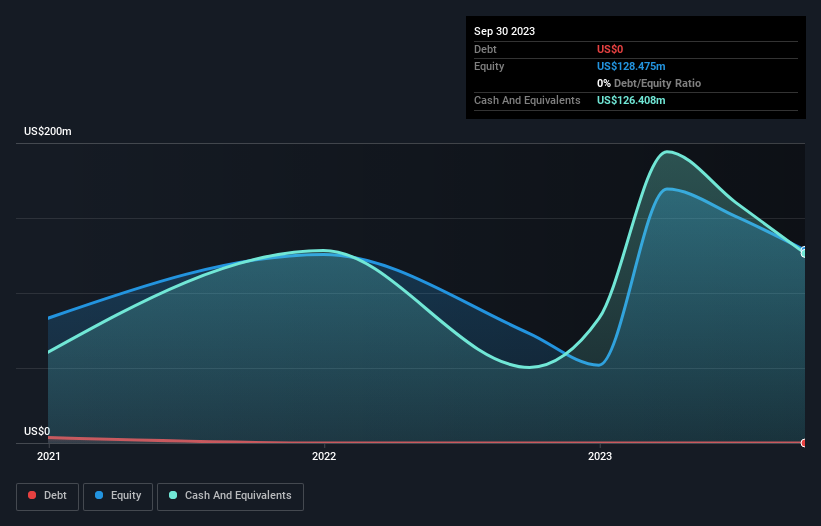Toggle Cash And Equivalents legend button
The width and height of the screenshot is (821, 526).
230,496
